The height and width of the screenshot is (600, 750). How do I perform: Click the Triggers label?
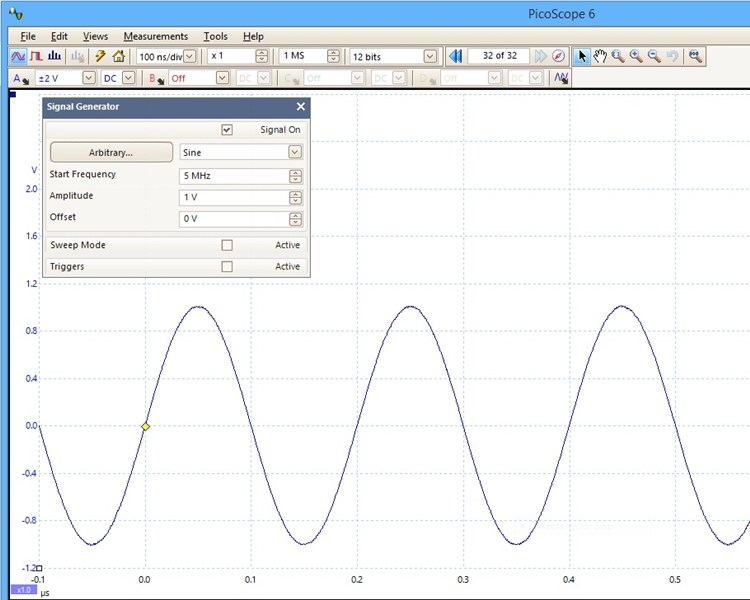67,267
